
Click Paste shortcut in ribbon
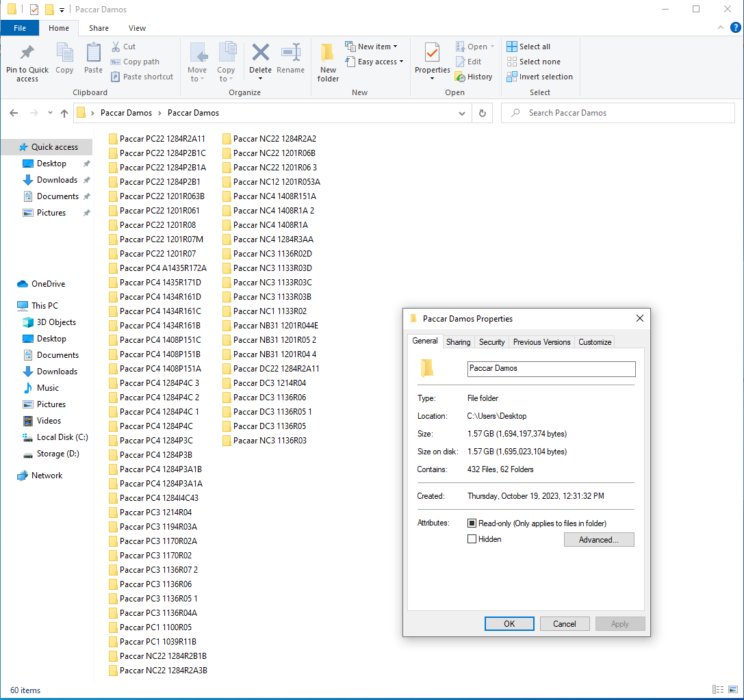[142, 77]
